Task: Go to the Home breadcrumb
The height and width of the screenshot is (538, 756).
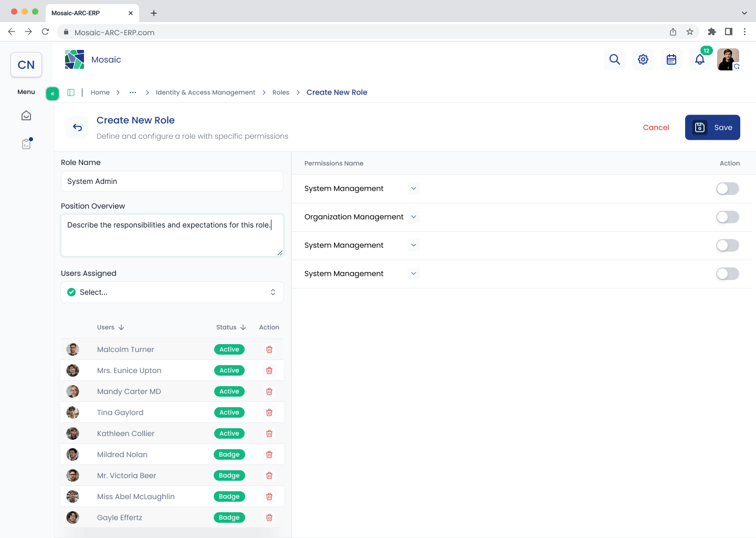Action: pyautogui.click(x=100, y=92)
